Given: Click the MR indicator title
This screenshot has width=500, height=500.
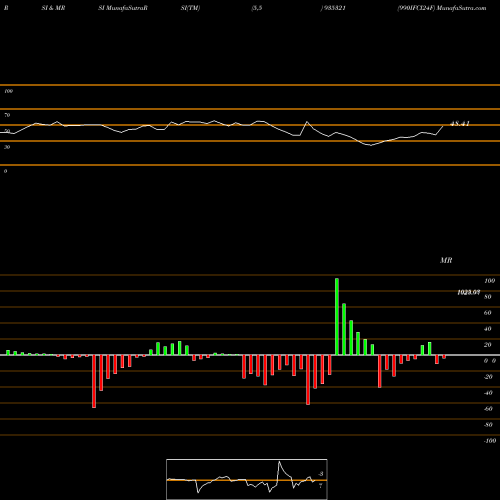Looking at the screenshot, I should click(446, 260).
